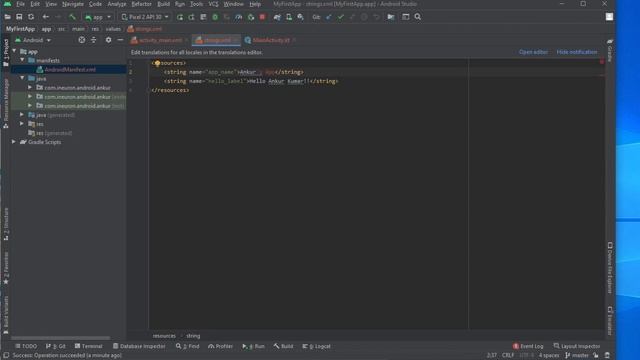Open the Database Inspector tool window
The image size is (640, 360).
click(139, 346)
